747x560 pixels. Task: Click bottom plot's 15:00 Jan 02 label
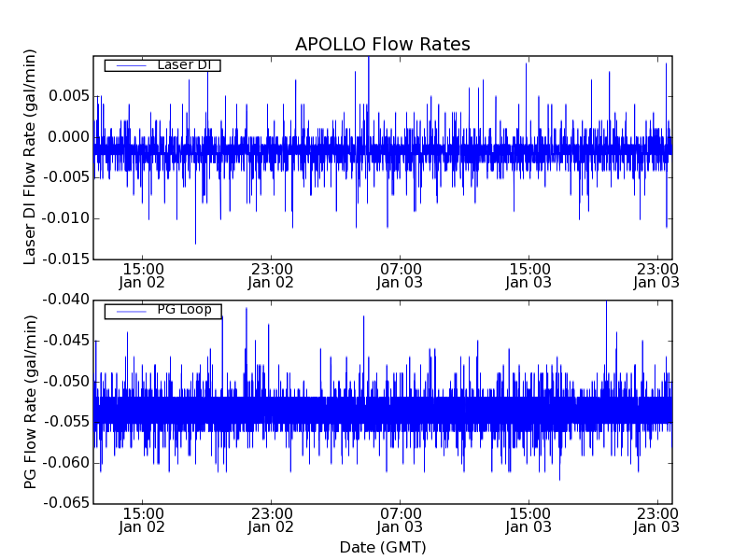(x=142, y=521)
